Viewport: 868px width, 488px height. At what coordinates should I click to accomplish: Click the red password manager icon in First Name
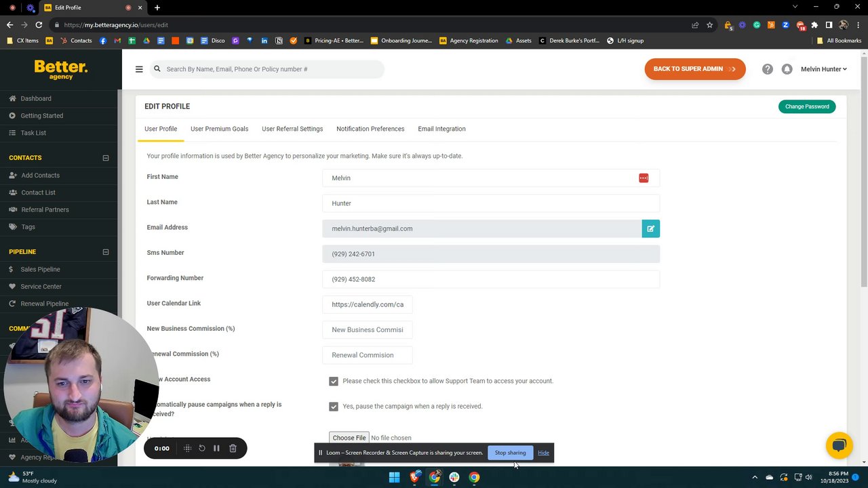[644, 178]
